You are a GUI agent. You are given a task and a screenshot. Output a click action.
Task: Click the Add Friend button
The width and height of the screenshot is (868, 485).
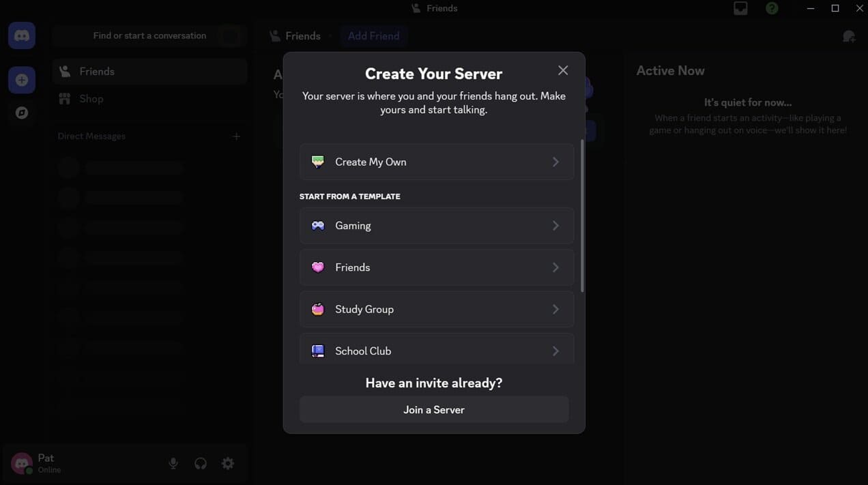pyautogui.click(x=373, y=36)
